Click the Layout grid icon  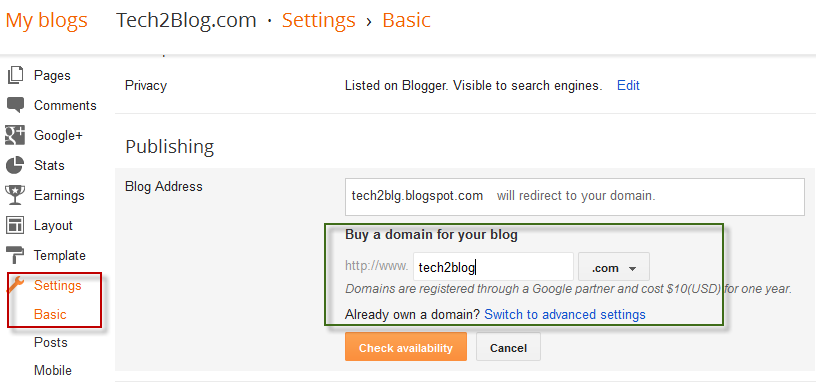tap(15, 225)
